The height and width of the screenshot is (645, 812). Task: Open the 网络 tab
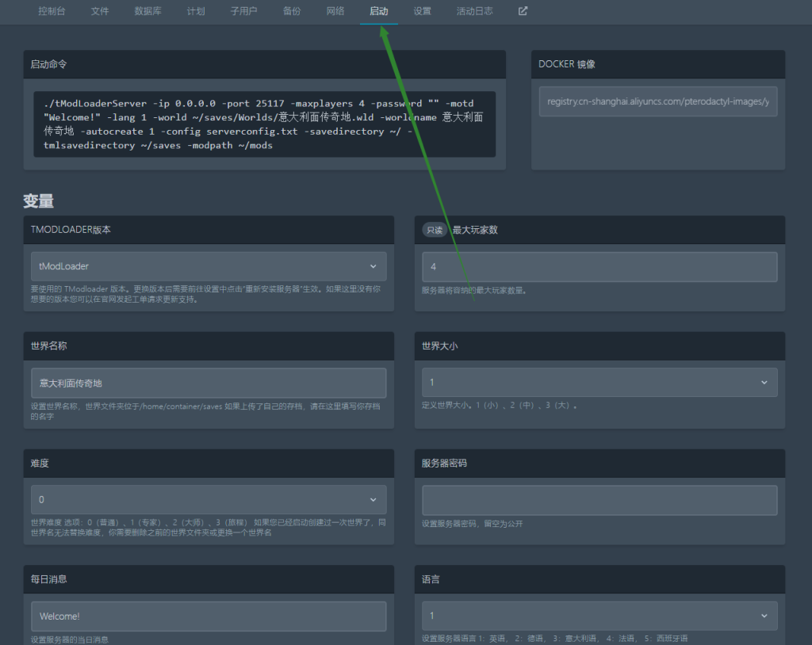coord(335,12)
